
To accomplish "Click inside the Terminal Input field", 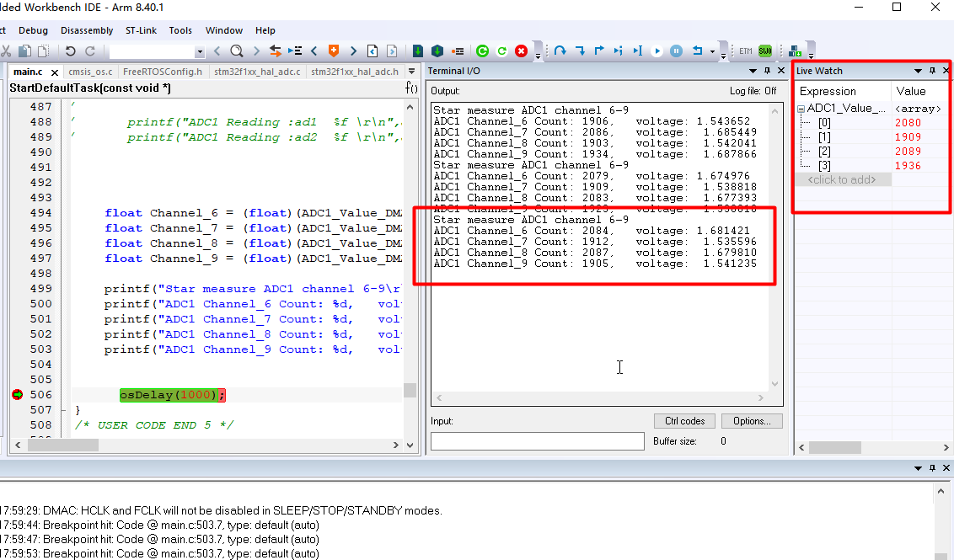I will click(x=538, y=440).
